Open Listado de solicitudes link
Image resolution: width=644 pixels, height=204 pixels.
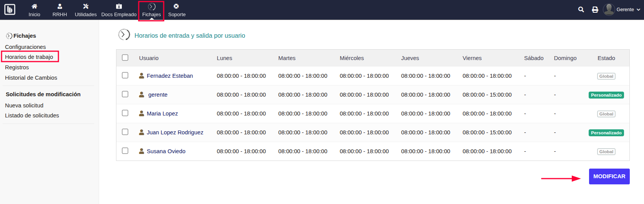tap(32, 115)
